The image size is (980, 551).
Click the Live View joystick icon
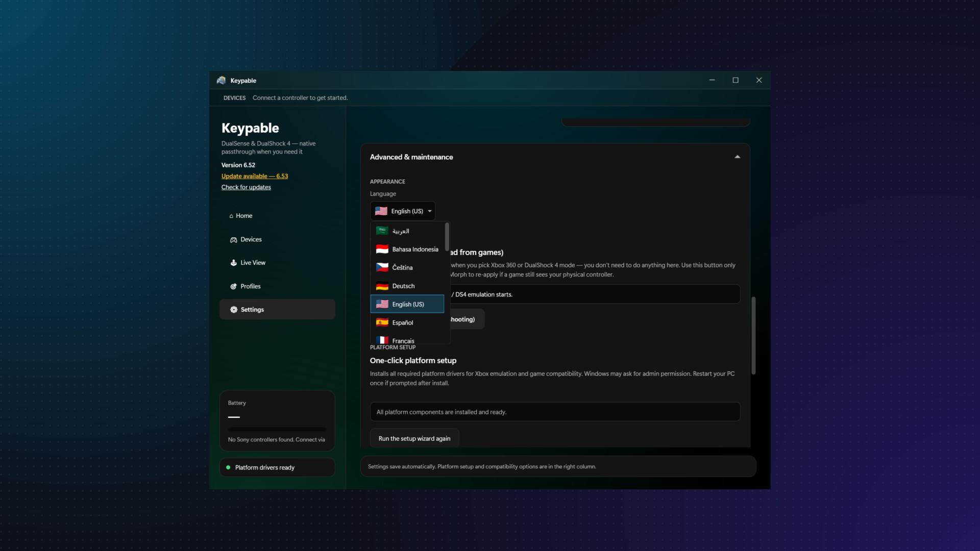pyautogui.click(x=234, y=263)
